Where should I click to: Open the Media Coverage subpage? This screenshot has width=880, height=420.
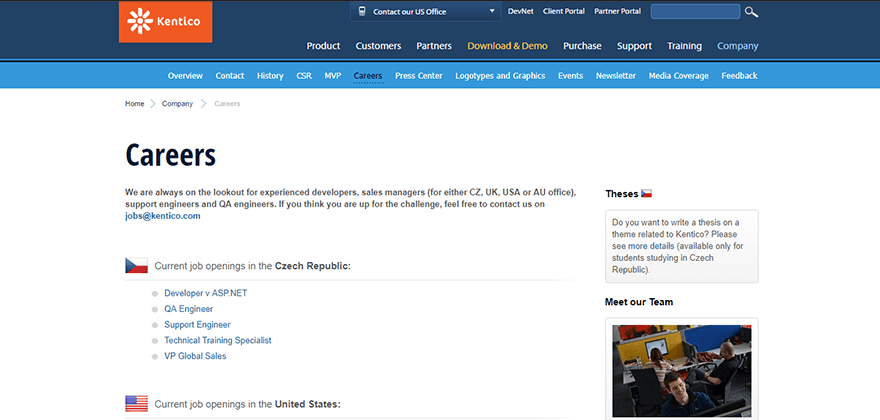click(679, 76)
